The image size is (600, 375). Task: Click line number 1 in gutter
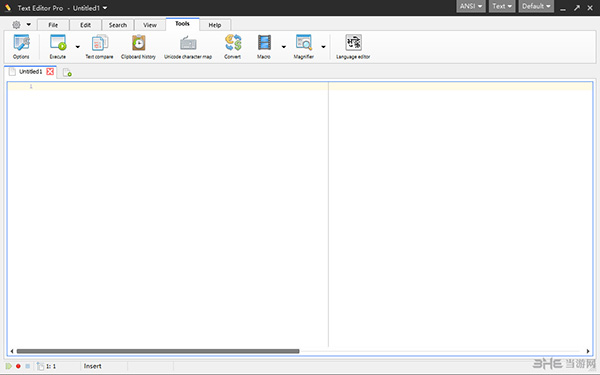31,86
